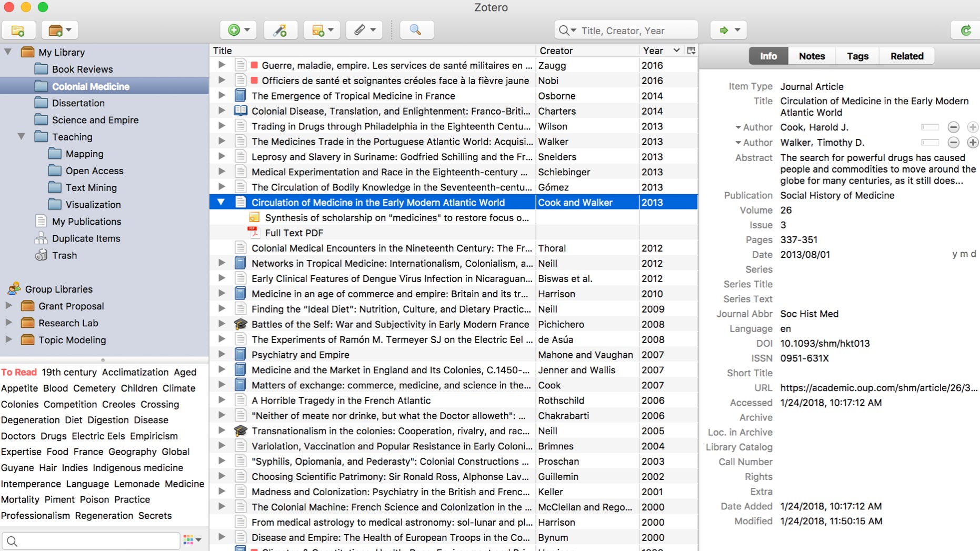Click the Date value 2013/08/01

point(805,254)
